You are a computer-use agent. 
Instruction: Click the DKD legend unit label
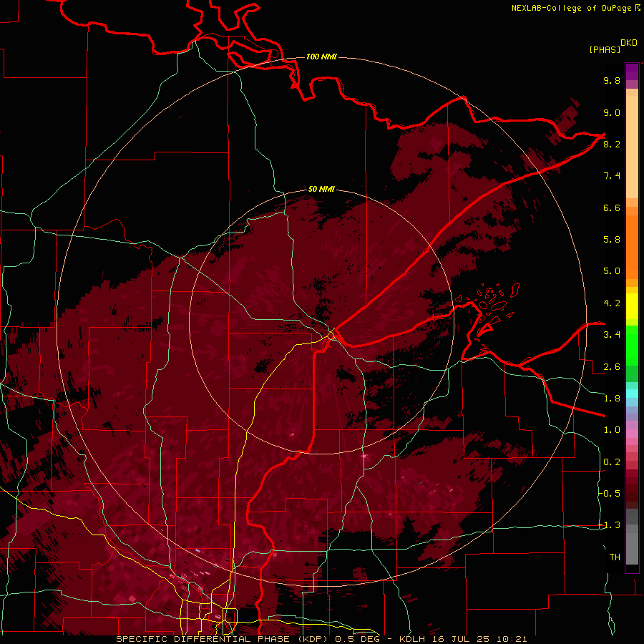[x=629, y=43]
